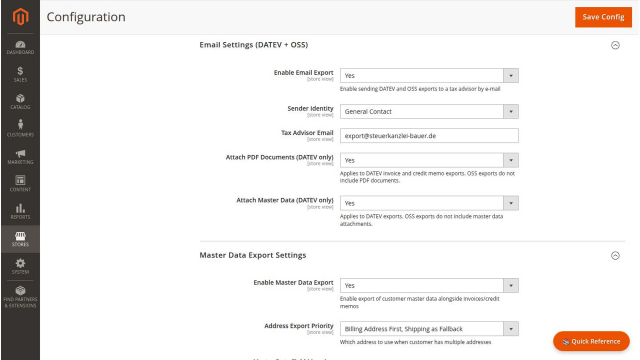Click the Enable Email Export label

pyautogui.click(x=303, y=73)
